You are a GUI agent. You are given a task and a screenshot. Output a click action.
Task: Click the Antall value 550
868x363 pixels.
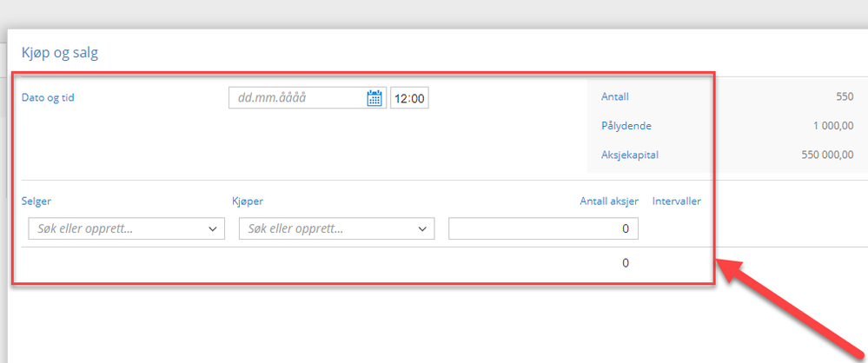point(845,97)
